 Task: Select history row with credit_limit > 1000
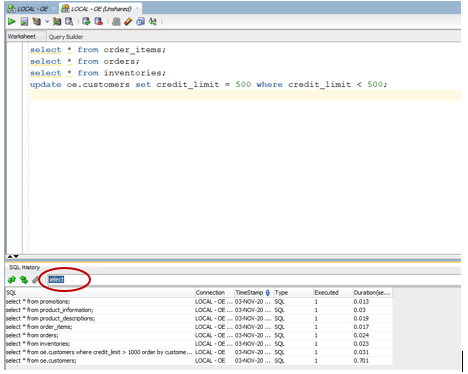point(199,352)
